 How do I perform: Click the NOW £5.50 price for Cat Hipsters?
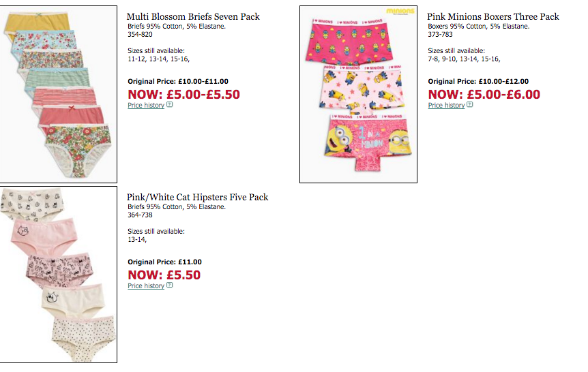(164, 275)
